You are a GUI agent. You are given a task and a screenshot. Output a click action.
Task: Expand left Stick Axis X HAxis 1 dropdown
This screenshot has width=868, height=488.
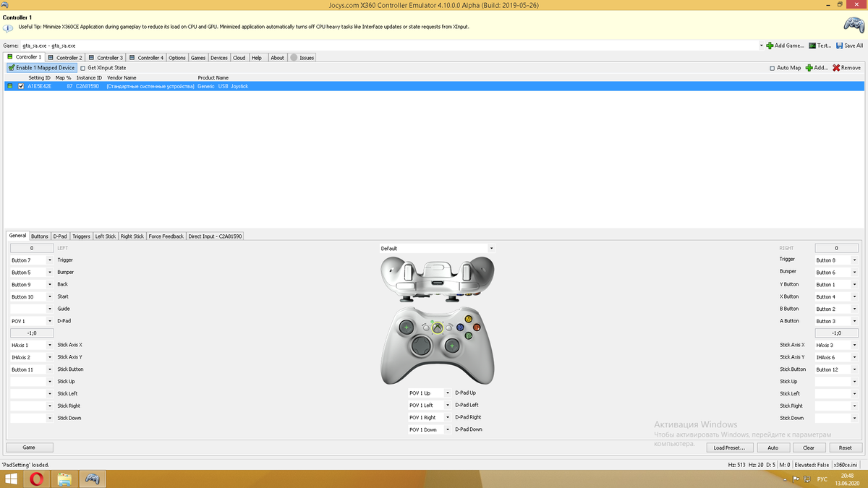point(50,346)
